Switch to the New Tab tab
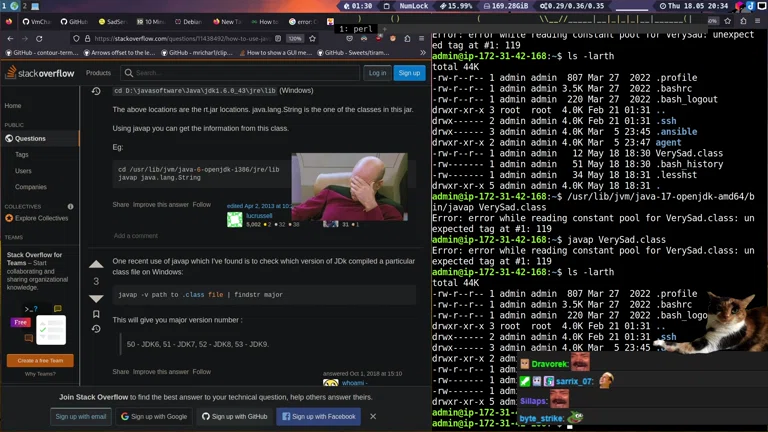The height and width of the screenshot is (432, 768). (227, 22)
